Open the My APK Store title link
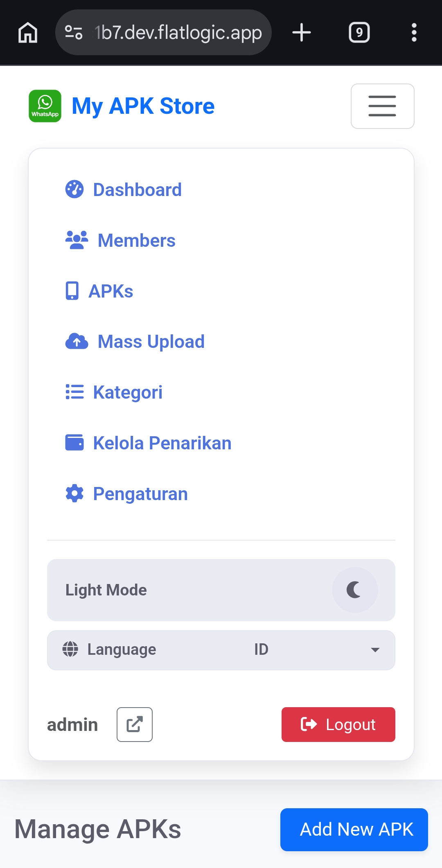This screenshot has width=442, height=868. (143, 106)
